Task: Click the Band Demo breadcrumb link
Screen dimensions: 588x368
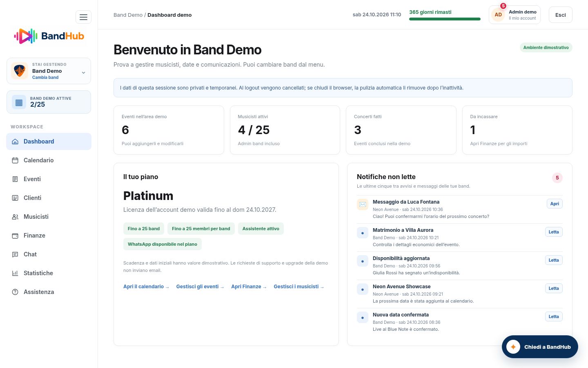Action: click(128, 15)
